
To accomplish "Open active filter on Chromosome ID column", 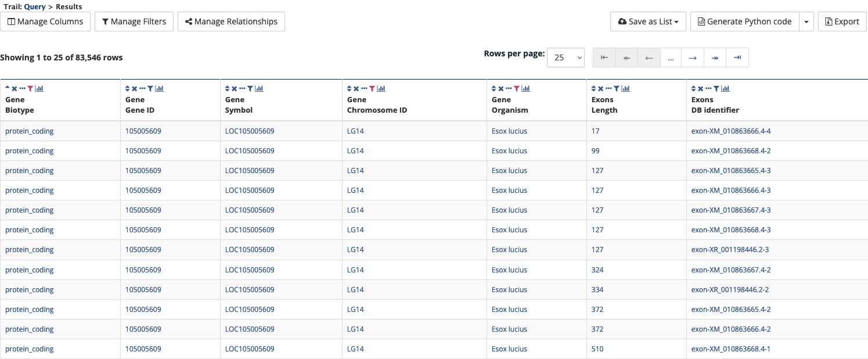I will pos(372,88).
